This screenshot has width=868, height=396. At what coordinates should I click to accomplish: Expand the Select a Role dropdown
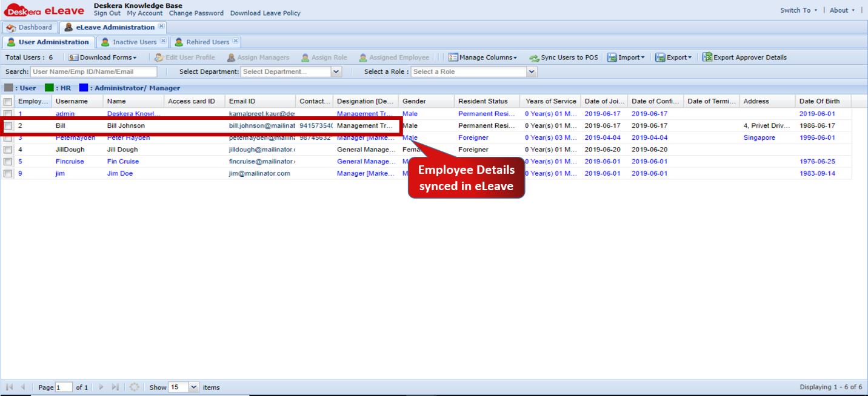[532, 71]
